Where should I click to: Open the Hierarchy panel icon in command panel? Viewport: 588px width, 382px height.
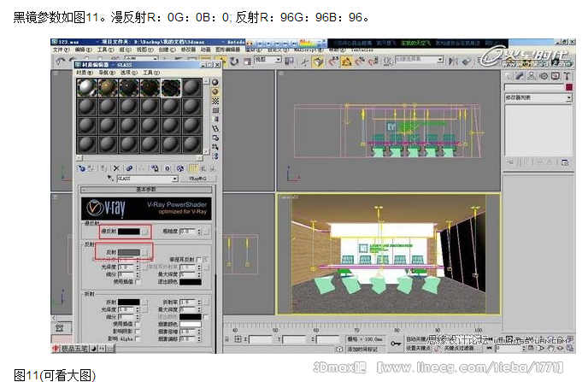(x=532, y=76)
